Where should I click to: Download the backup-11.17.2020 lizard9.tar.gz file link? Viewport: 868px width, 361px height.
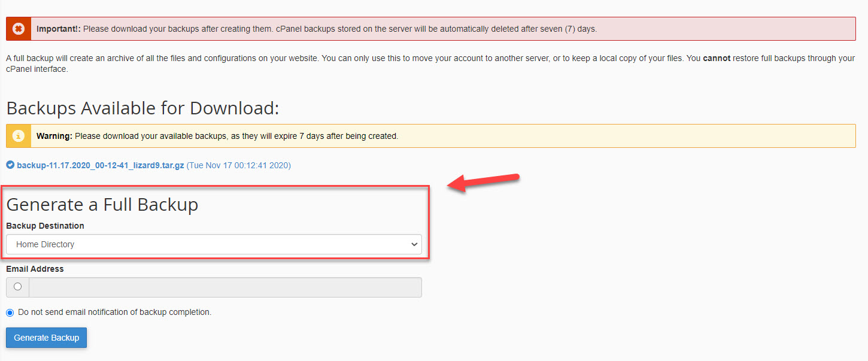pos(101,165)
